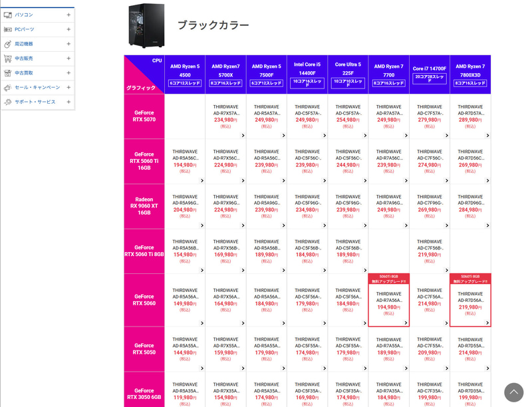Click the arrow in the 254,980円 cell
Image resolution: width=532 pixels, height=407 pixels.
click(365, 135)
